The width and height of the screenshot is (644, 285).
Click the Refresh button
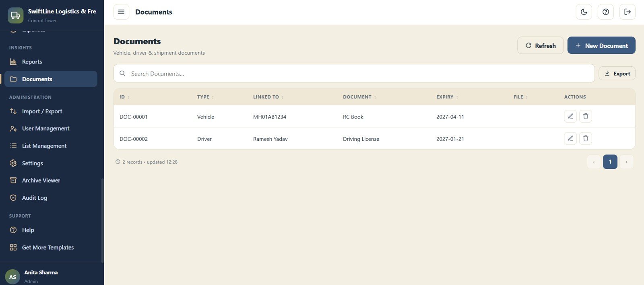click(x=541, y=45)
